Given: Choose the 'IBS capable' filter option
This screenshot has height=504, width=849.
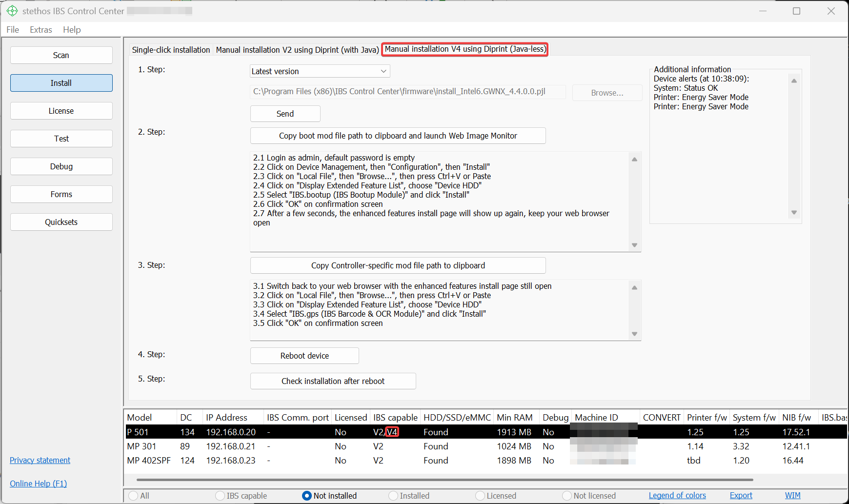Looking at the screenshot, I should click(221, 496).
